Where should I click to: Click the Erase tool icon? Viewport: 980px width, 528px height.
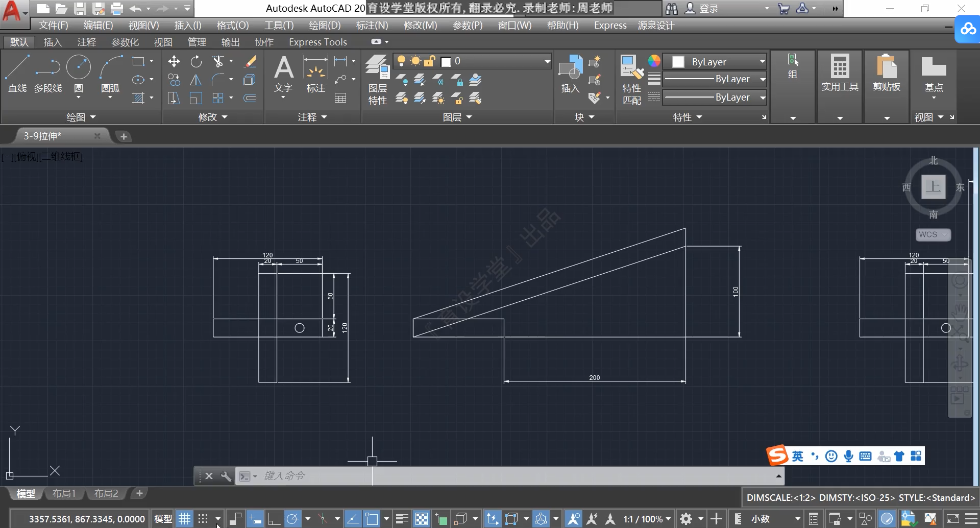point(250,62)
